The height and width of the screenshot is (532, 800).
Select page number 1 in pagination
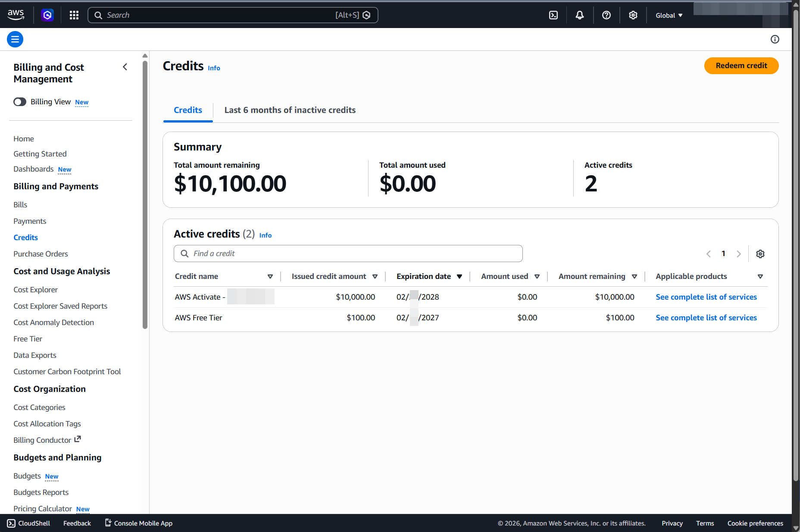[x=723, y=253]
